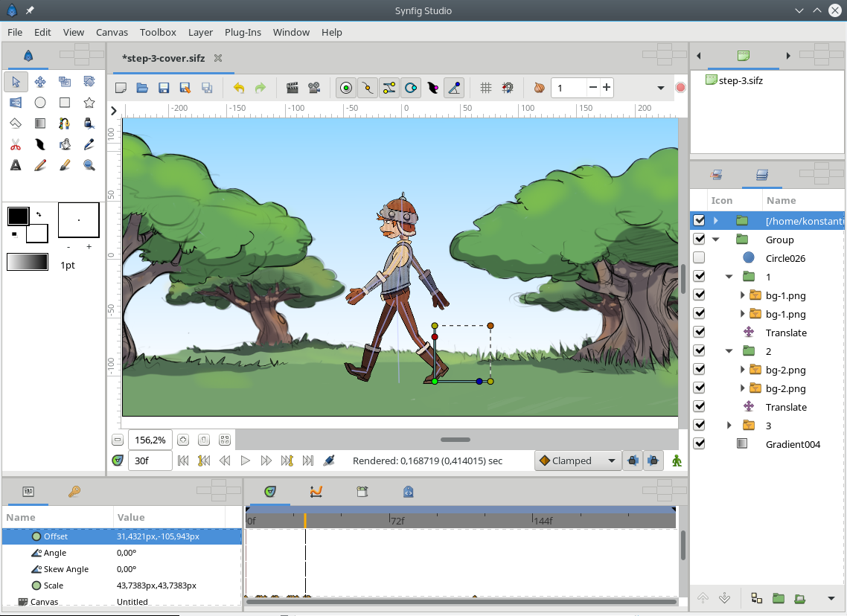Open the Clamped interpolation dropdown
The image size is (847, 616).
tap(578, 461)
